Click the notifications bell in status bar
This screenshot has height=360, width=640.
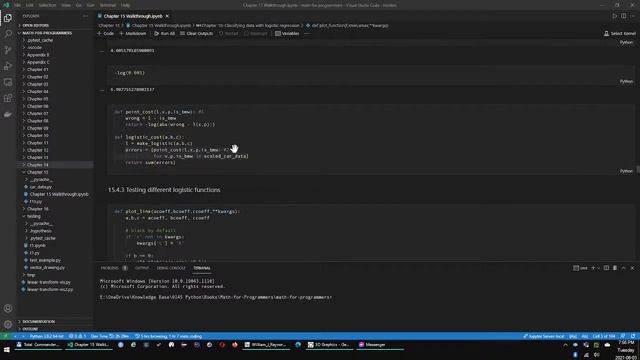633,336
